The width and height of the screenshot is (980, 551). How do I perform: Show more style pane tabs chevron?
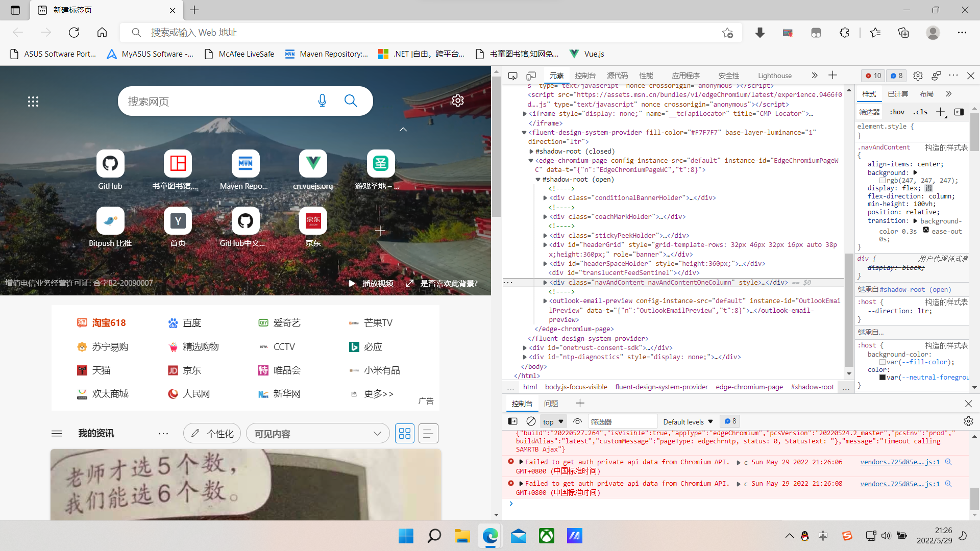pos(948,94)
